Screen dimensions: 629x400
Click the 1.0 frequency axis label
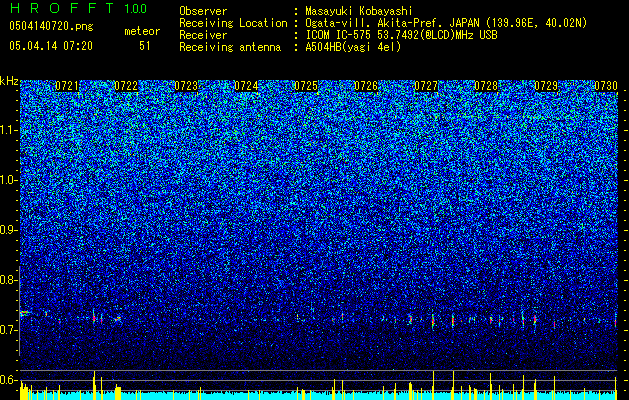click(x=9, y=180)
